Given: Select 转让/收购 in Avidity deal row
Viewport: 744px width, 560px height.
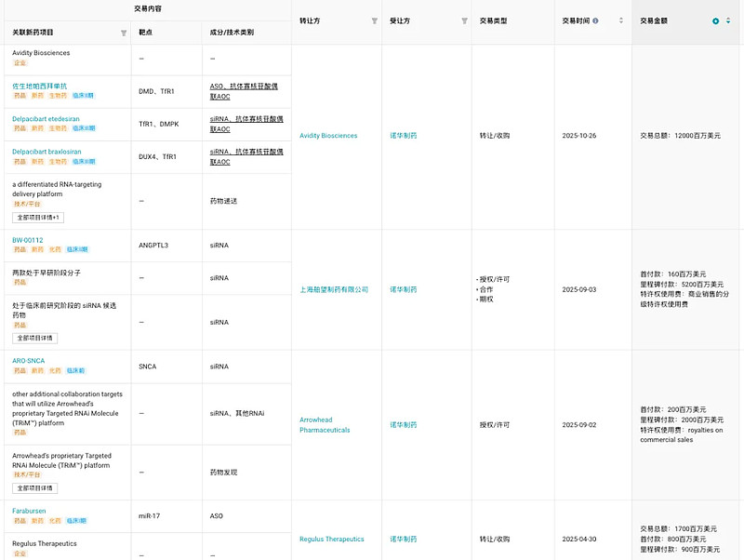Looking at the screenshot, I should pyautogui.click(x=495, y=136).
